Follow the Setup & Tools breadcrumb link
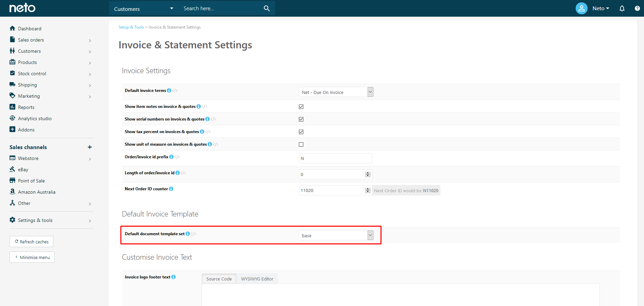Screen dimensions: 644x306 pos(131,27)
